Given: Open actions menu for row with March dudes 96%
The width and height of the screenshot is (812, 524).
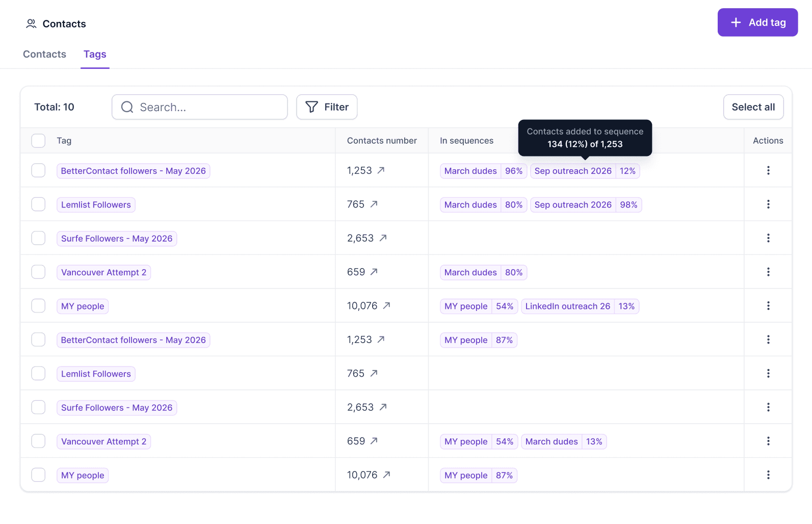Looking at the screenshot, I should point(768,170).
